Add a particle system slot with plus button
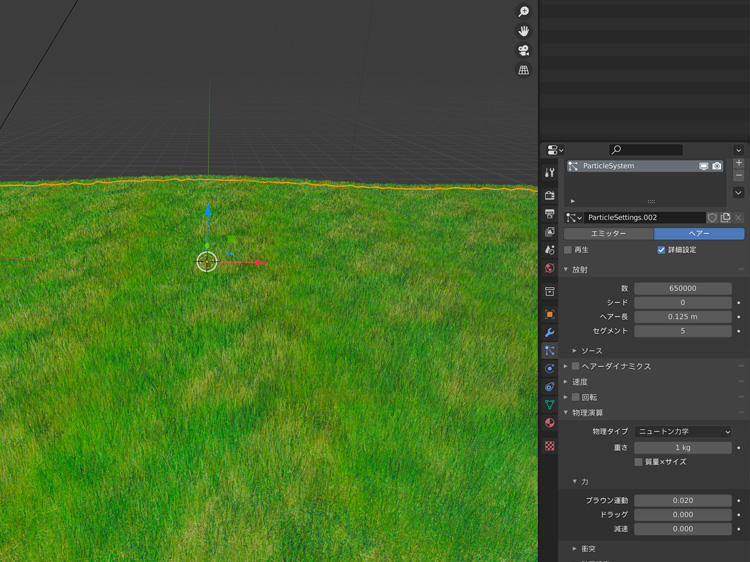Viewport: 750px width, 562px height. tap(739, 163)
